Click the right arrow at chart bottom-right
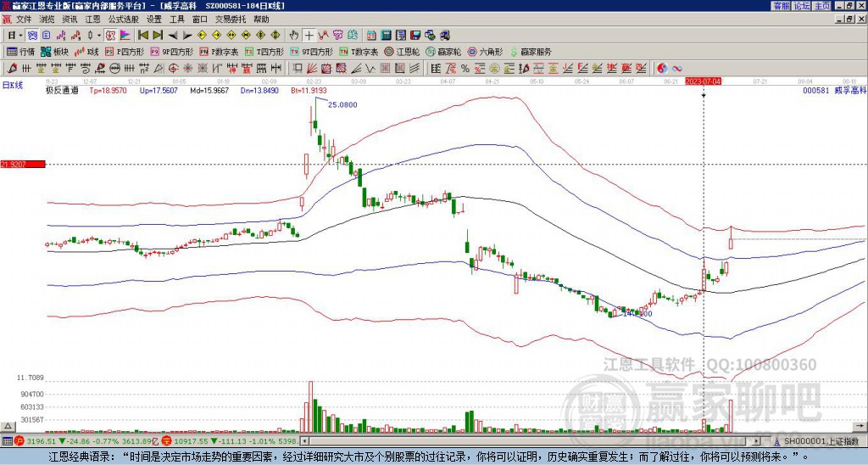Image resolution: width=868 pixels, height=465 pixels. (x=861, y=426)
